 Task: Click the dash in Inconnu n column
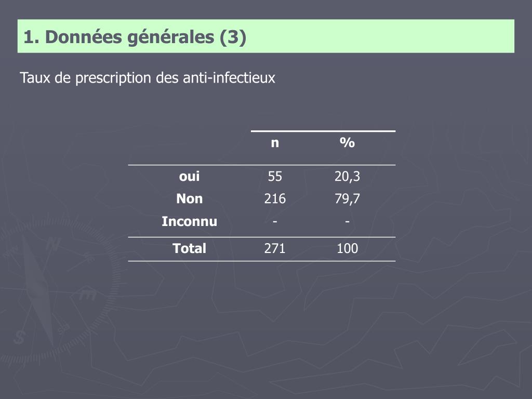point(275,221)
